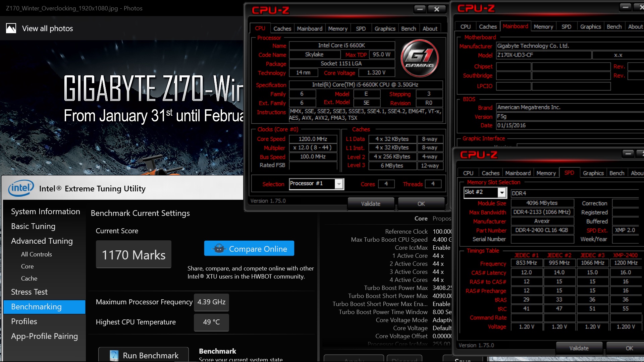The image size is (644, 362).
Task: Open About tab in first CPU-Z window
Action: (x=430, y=28)
